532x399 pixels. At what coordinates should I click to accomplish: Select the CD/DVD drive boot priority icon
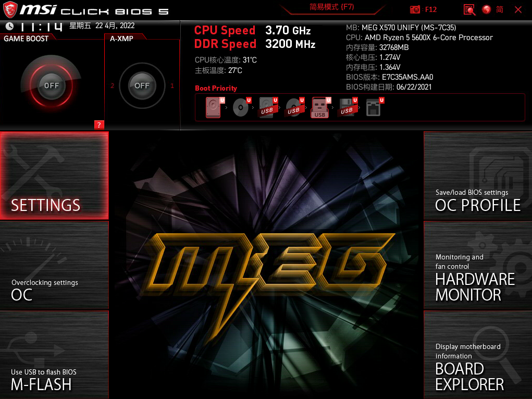pyautogui.click(x=242, y=107)
